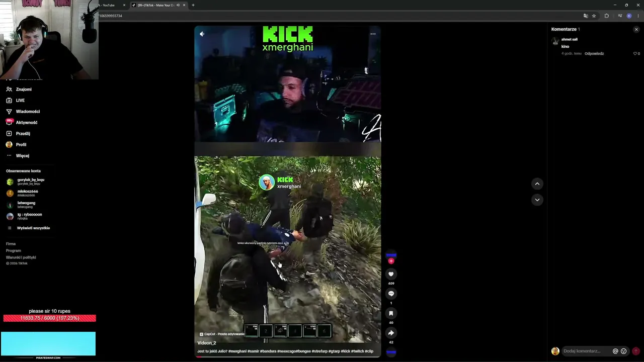Open the emoji picker in comment box

pos(624,351)
